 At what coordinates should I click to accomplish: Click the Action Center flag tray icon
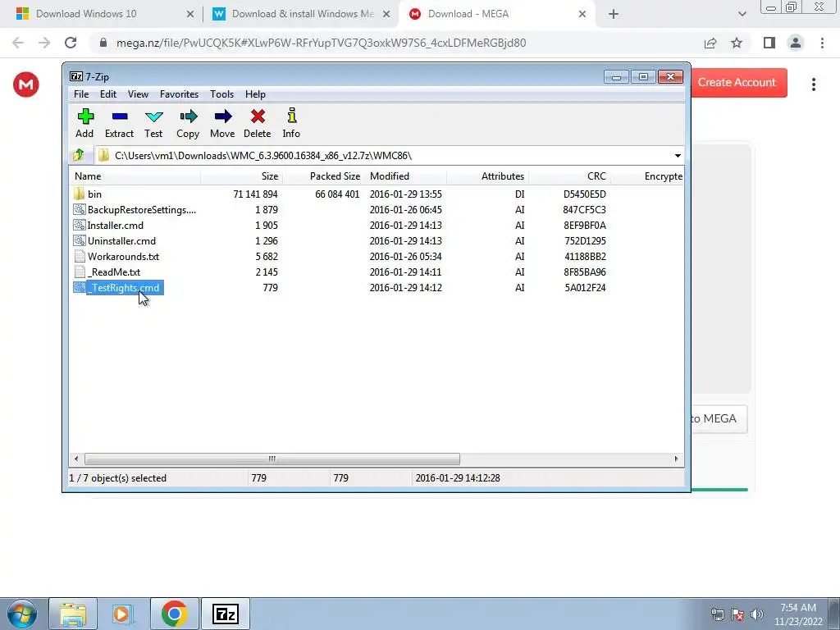(x=737, y=614)
